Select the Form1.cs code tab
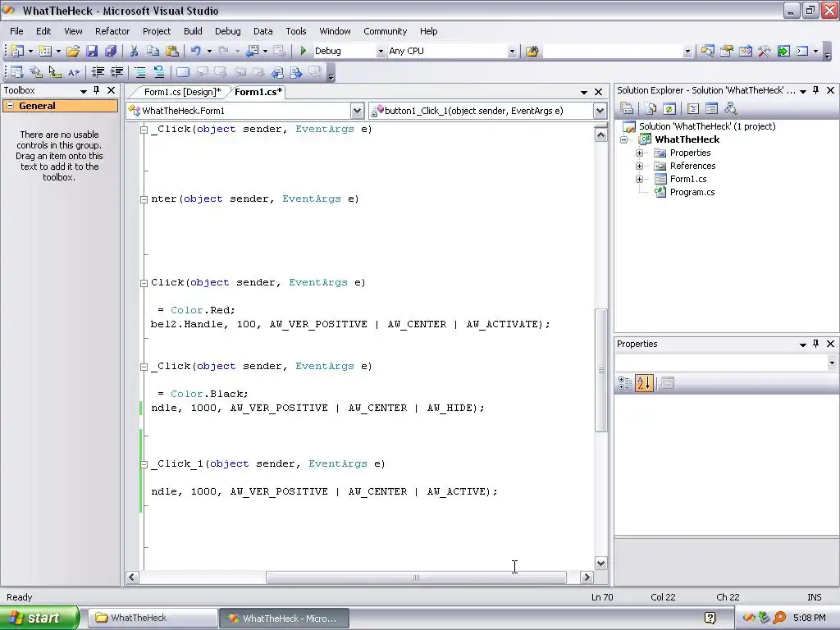 click(258, 92)
